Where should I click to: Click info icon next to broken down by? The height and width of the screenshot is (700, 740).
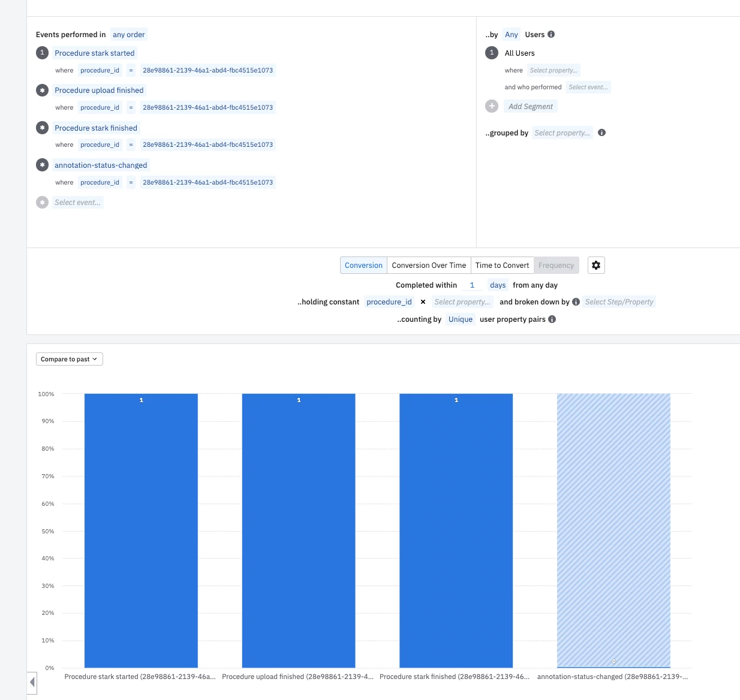coord(576,302)
